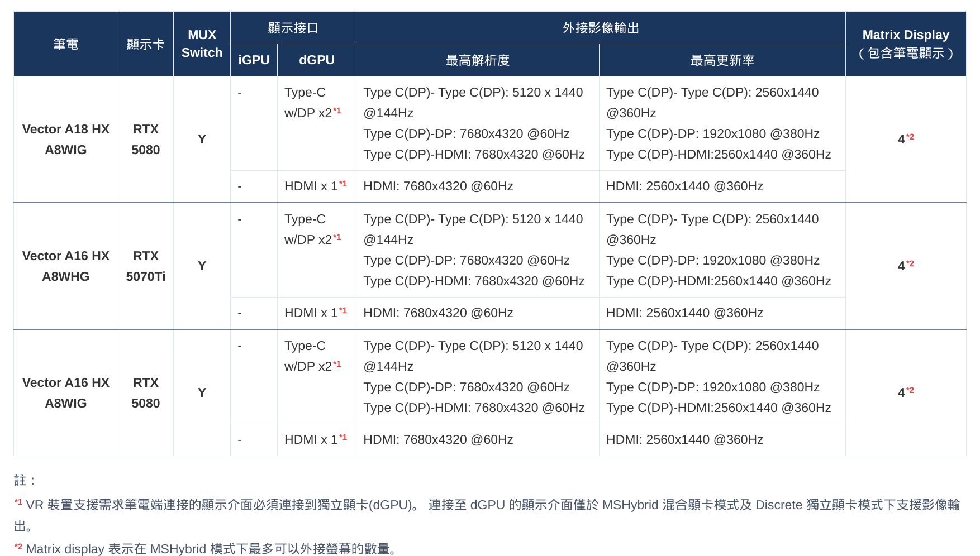This screenshot has width=980, height=556.
Task: Select Type C(DP)-DP: 1920x1080 @380Hz for Vector A18
Action: tap(713, 134)
